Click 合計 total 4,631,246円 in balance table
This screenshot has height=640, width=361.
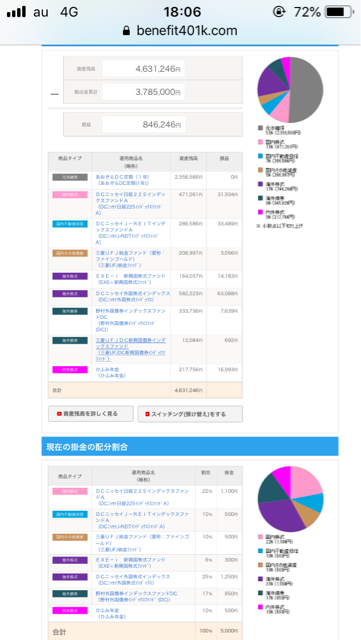coord(189,390)
